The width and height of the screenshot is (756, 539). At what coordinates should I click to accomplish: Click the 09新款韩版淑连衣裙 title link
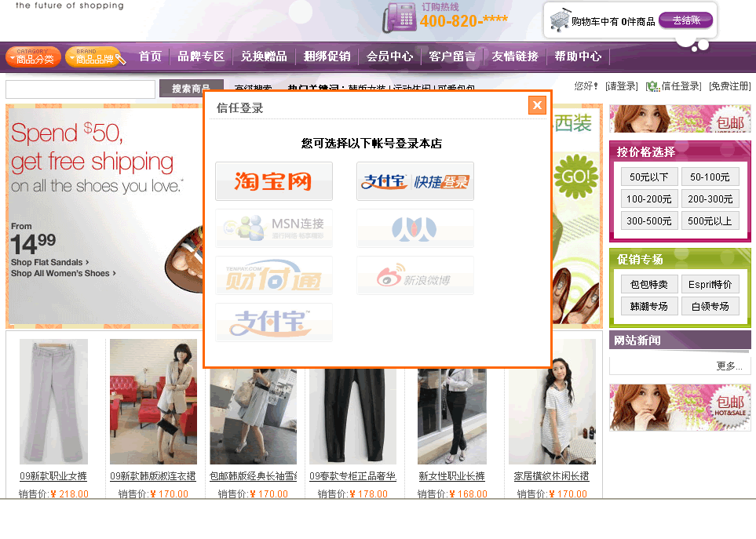(x=153, y=476)
